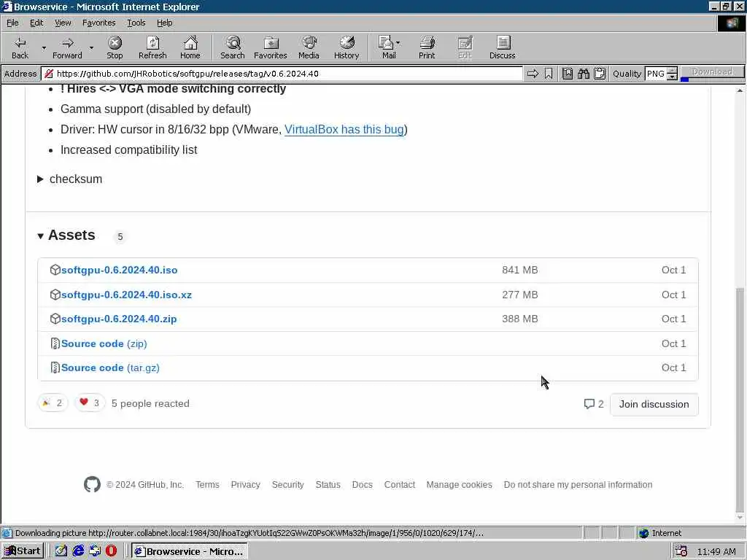Click the package icon beside softgpu iso
Screen dimensions: 747x560
coord(55,270)
